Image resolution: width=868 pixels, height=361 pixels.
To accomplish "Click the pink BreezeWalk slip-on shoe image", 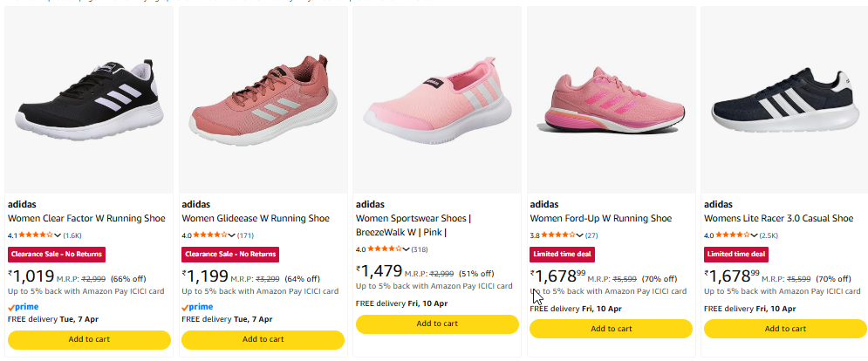I will tap(437, 100).
